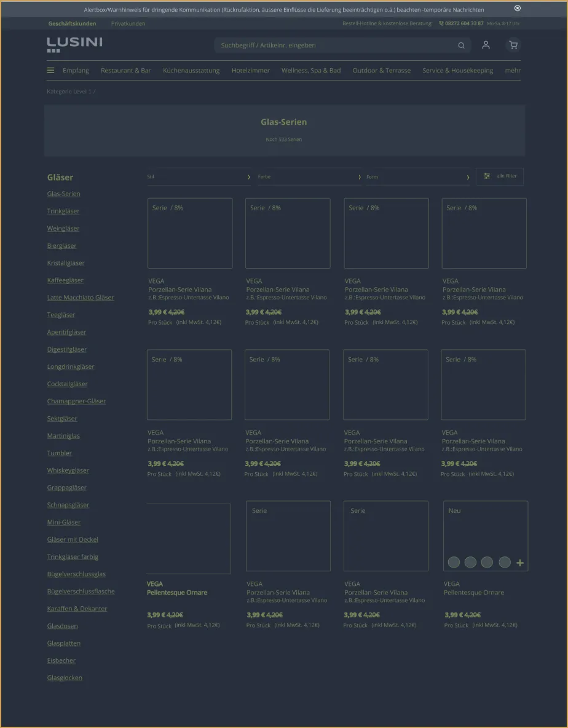This screenshot has height=728, width=568.
Task: Expand the Farbe filter dropdown
Action: pos(310,177)
